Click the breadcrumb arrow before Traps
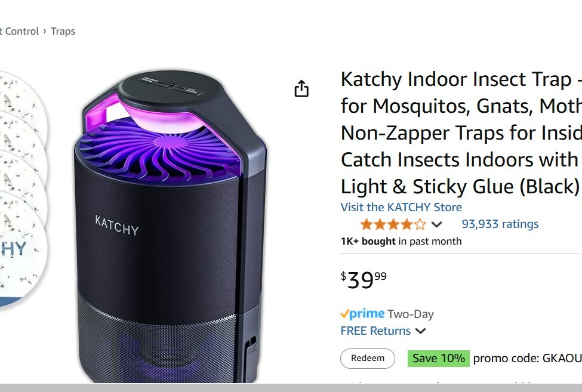This screenshot has width=582, height=392. click(x=45, y=31)
